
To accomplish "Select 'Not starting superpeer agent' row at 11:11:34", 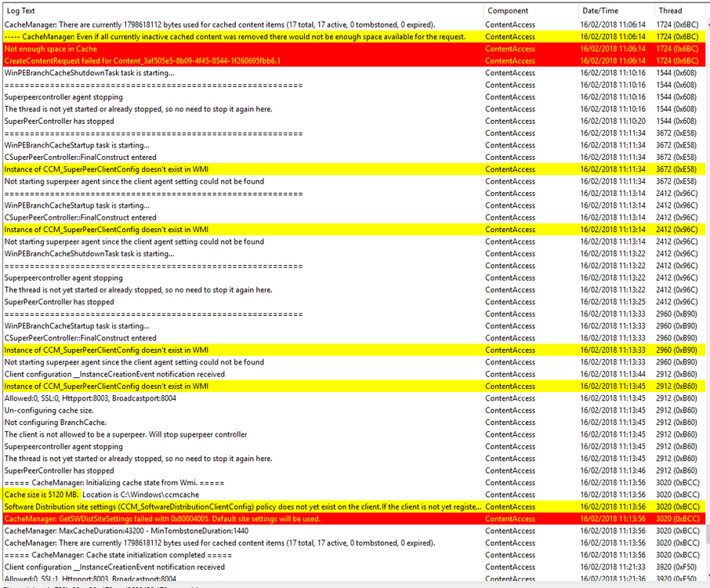I will (354, 181).
